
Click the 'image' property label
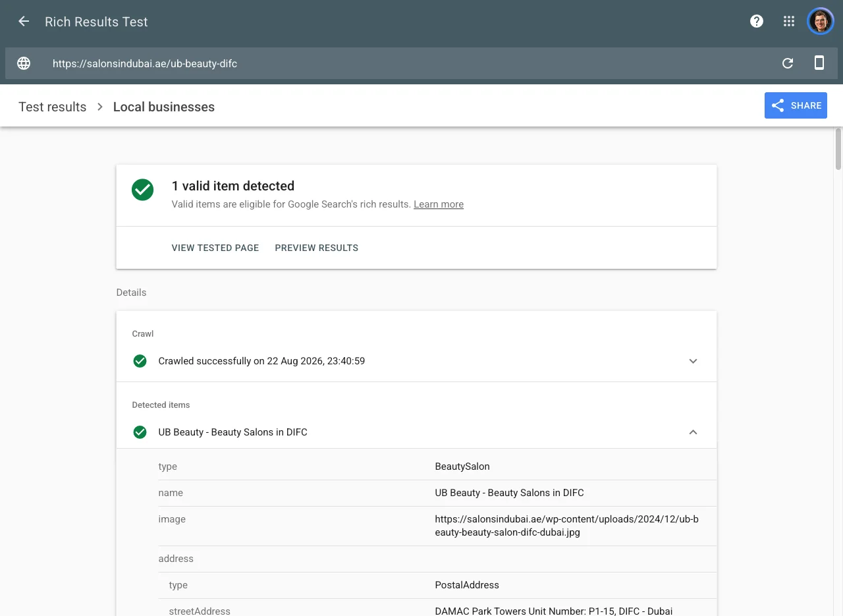(172, 519)
